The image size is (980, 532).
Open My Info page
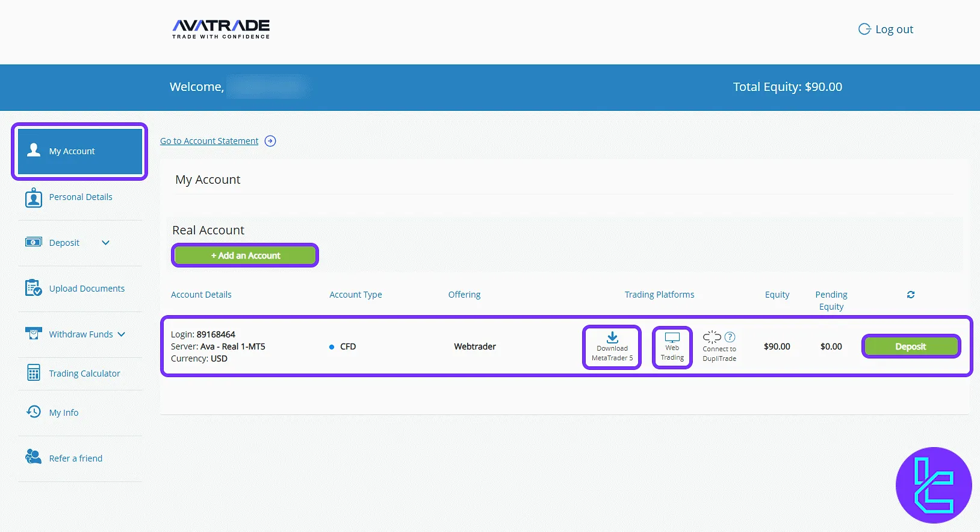pos(64,413)
